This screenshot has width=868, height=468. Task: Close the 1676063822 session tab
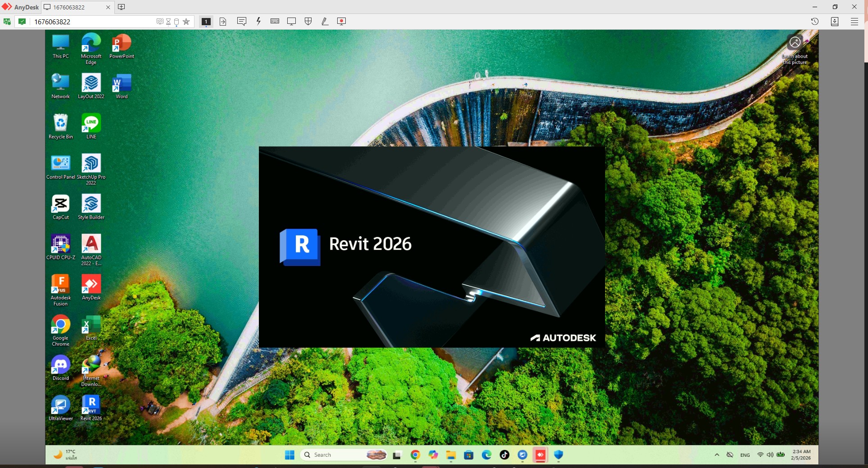(108, 7)
